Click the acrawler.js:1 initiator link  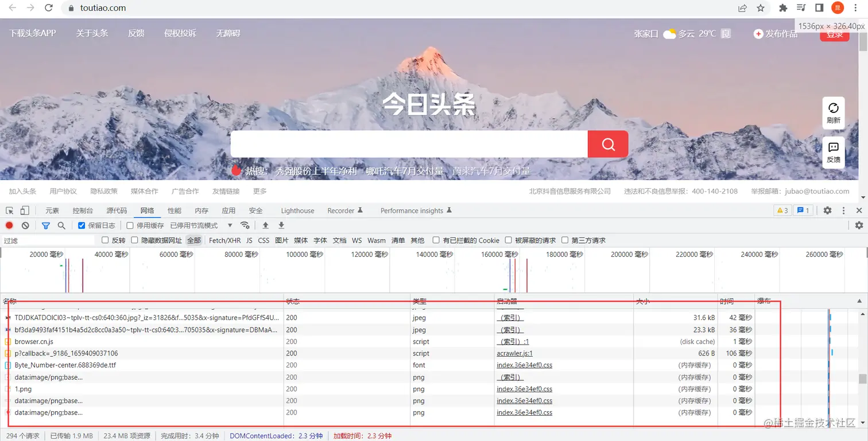(514, 353)
